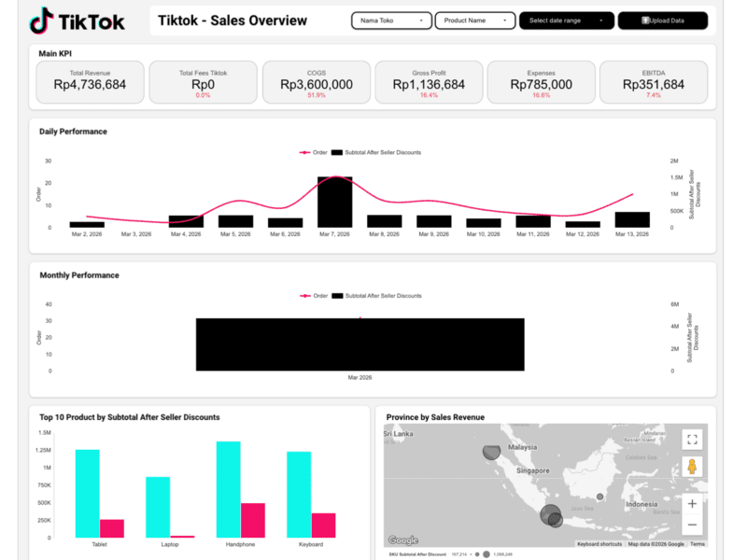The height and width of the screenshot is (560, 747).
Task: Select the Street View pegman icon
Action: [691, 469]
